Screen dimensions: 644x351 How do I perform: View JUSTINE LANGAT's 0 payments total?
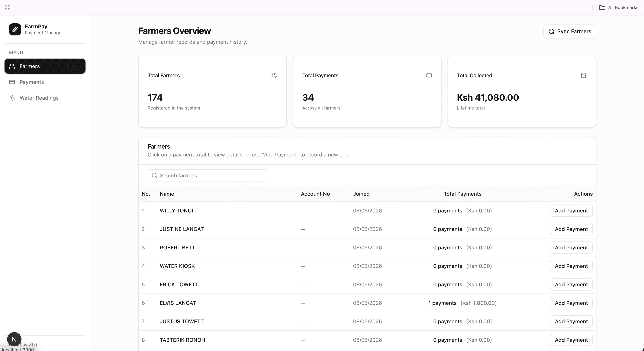(x=462, y=229)
